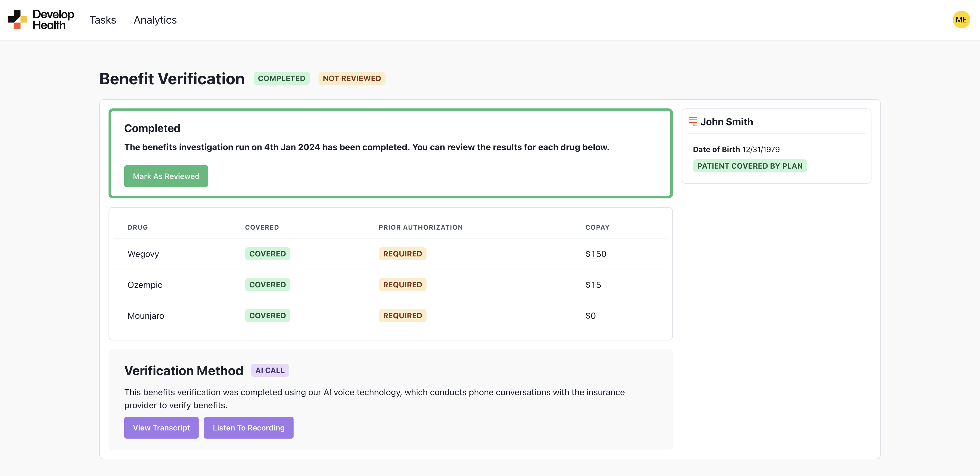Click the REQUIRED badge in the Ozempic row
980x476 pixels.
(x=403, y=285)
